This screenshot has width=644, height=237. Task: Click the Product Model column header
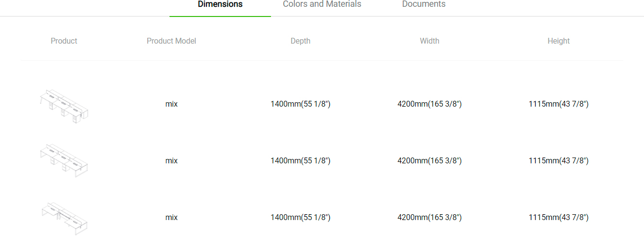pyautogui.click(x=171, y=41)
